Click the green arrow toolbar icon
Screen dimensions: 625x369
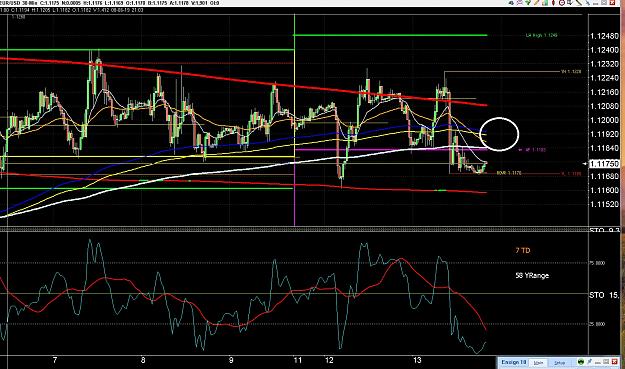pos(528,3)
